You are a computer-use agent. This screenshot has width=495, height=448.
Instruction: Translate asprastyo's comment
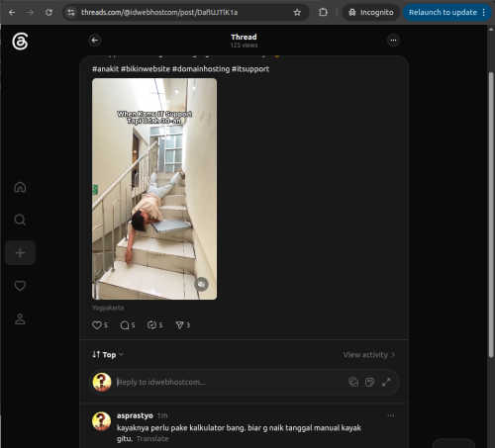(x=152, y=439)
